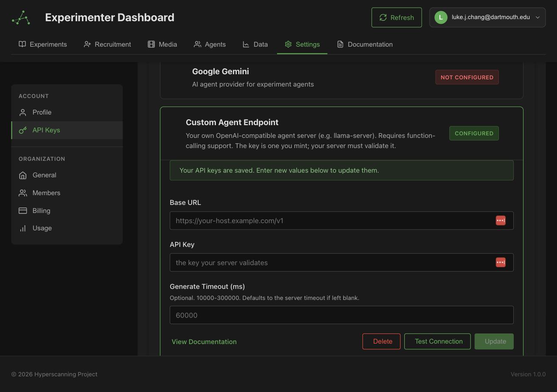The height and width of the screenshot is (392, 557).
Task: Open the Usage settings page
Action: (67, 228)
